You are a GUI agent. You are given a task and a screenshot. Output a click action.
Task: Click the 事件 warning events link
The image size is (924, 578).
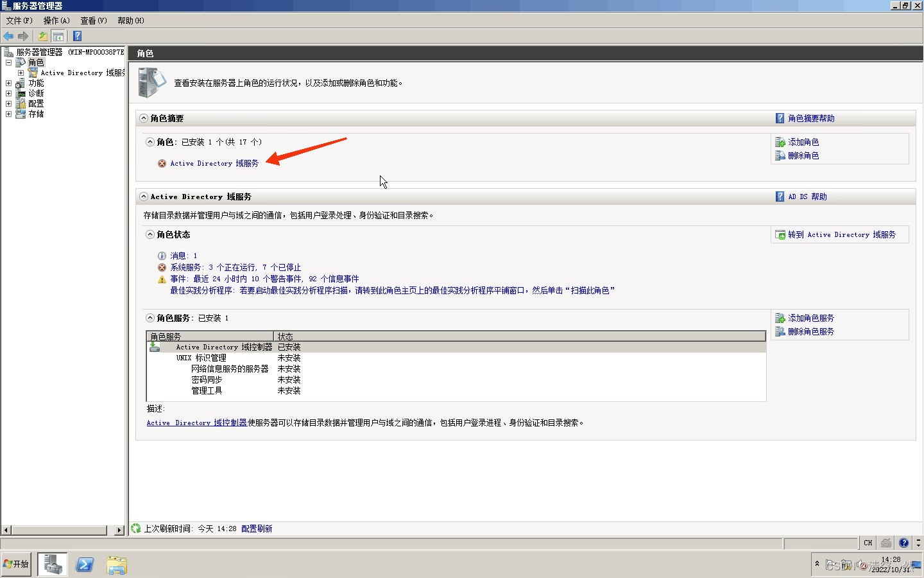264,279
